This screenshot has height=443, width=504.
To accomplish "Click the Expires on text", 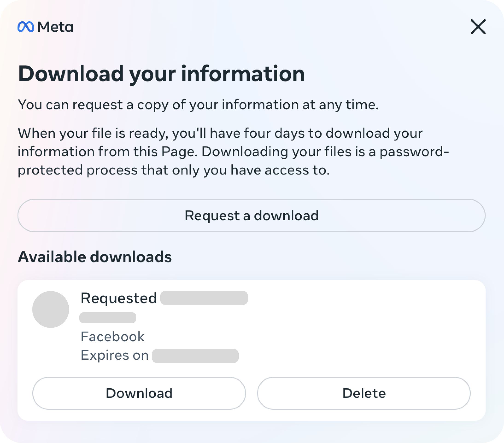I will [x=115, y=355].
